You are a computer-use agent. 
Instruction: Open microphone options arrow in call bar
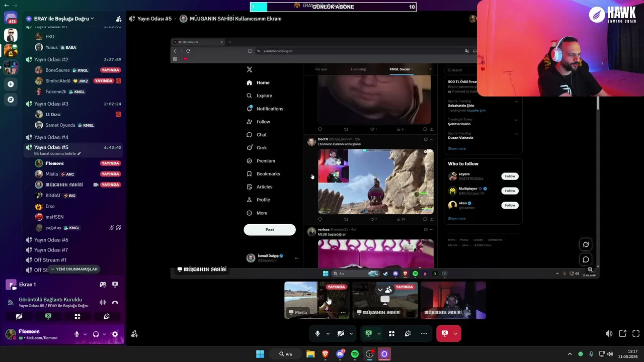click(x=328, y=333)
